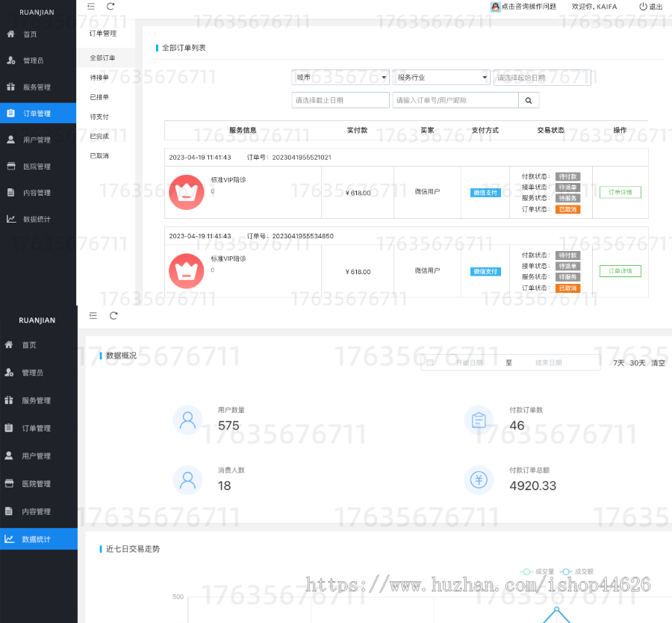Toggle sidebar collapse icon in upper header

[x=91, y=7]
